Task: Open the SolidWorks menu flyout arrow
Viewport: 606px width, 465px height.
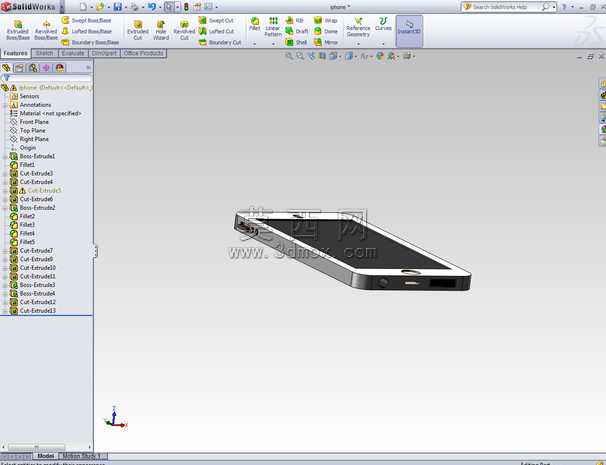Action: pos(62,7)
